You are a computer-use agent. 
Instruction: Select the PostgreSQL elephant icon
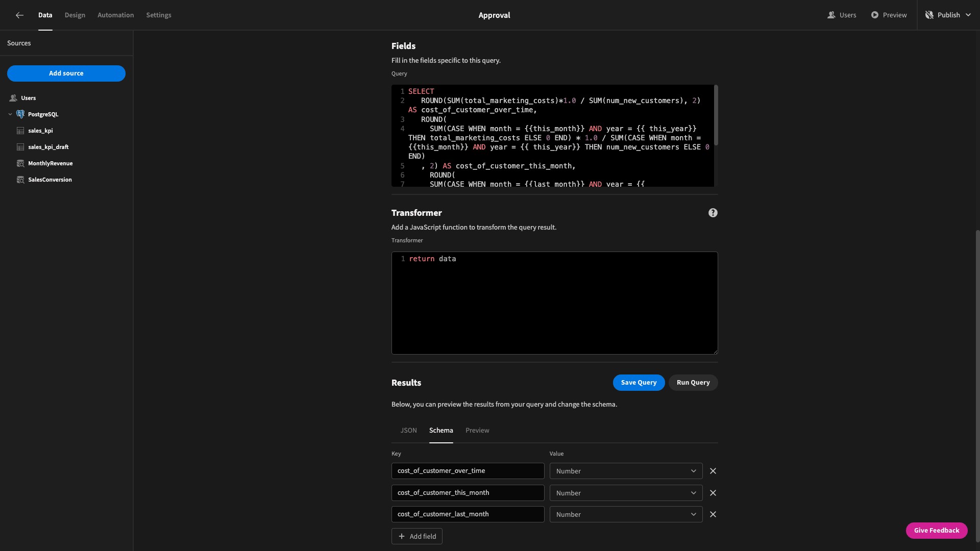pyautogui.click(x=20, y=114)
